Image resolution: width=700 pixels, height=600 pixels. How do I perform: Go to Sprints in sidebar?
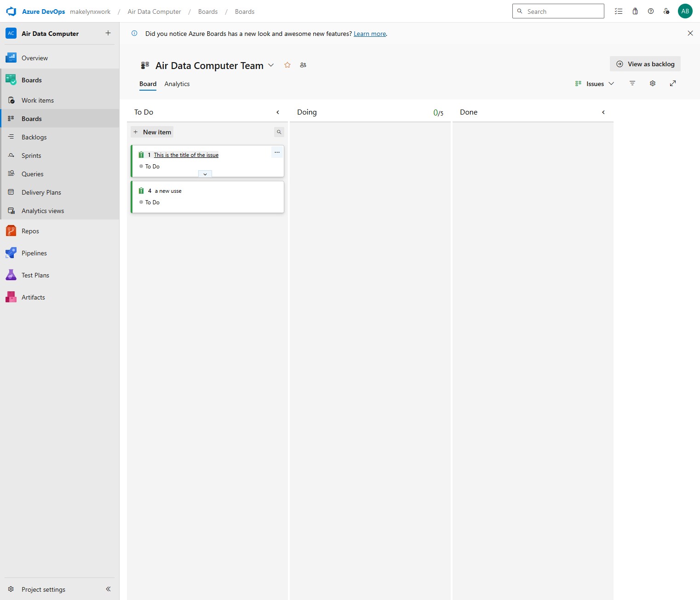pos(60,156)
